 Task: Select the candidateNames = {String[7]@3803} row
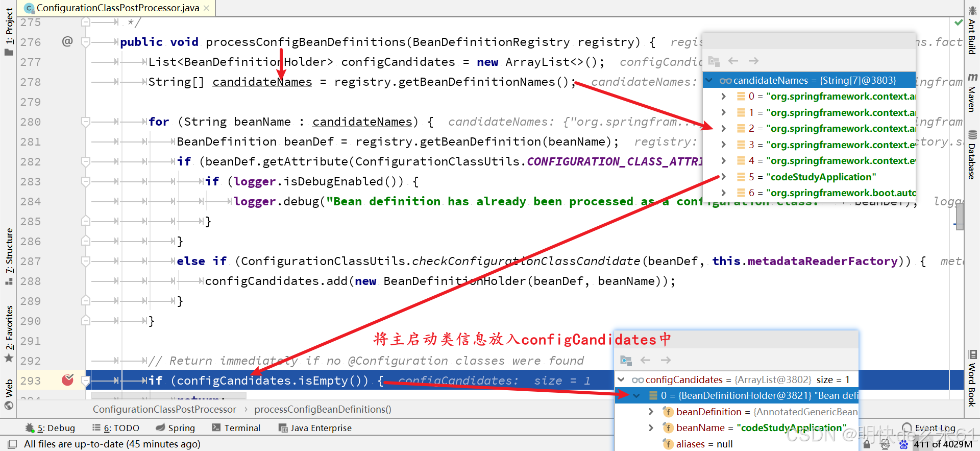[810, 80]
